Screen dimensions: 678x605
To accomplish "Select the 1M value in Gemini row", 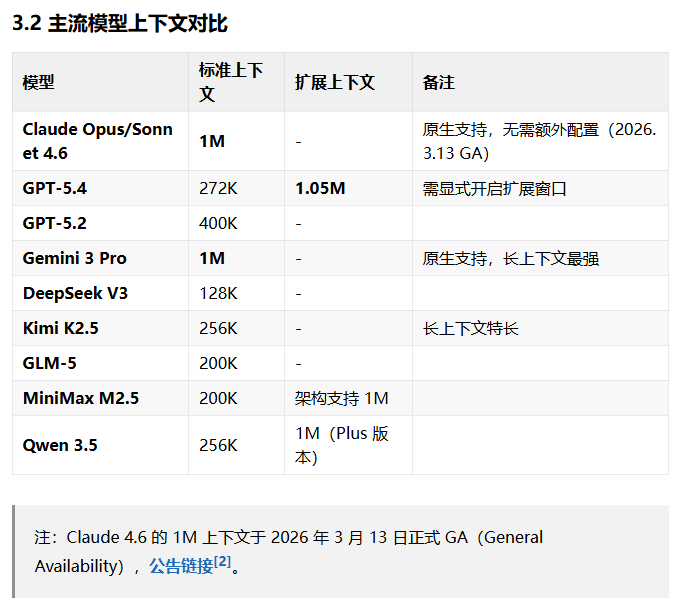I will [212, 258].
